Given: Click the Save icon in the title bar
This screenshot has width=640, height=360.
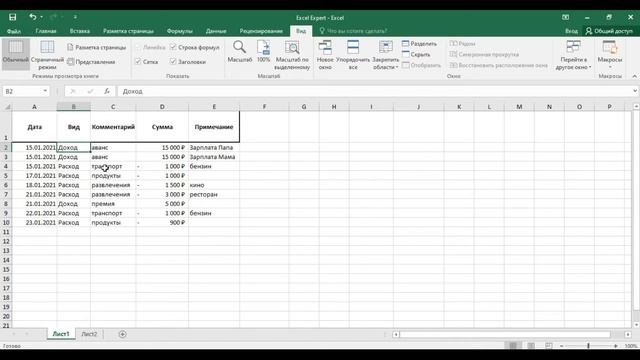Looking at the screenshot, I should (13, 17).
